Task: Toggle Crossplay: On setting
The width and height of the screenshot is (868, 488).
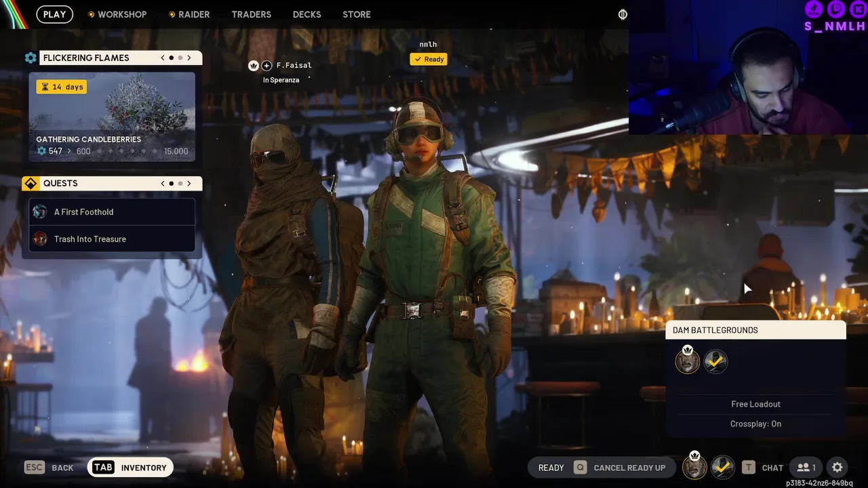Action: (x=755, y=424)
